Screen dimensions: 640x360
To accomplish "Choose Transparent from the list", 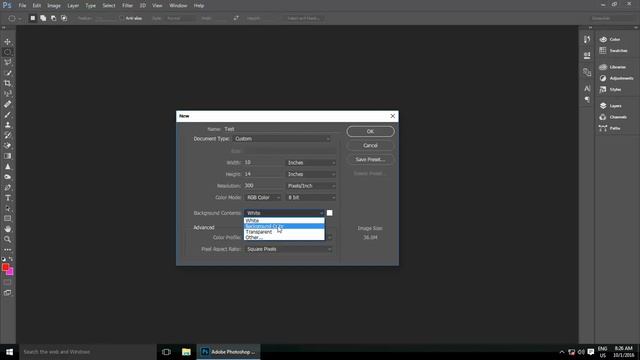I will (284, 232).
